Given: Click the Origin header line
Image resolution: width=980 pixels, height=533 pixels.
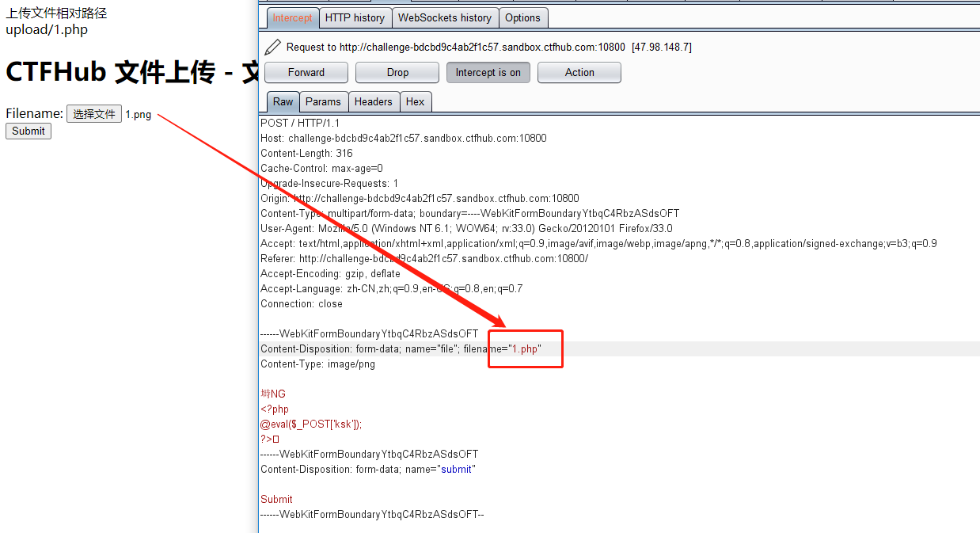Looking at the screenshot, I should coord(420,198).
